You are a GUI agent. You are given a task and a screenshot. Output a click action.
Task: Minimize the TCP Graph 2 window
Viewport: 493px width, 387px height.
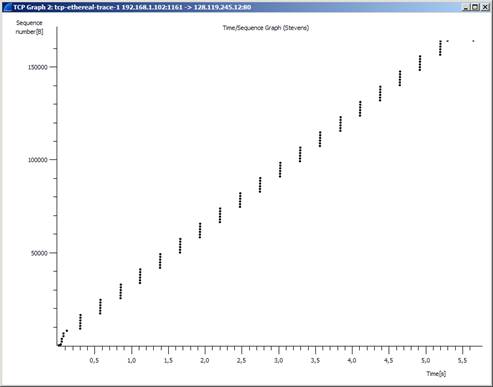point(466,7)
